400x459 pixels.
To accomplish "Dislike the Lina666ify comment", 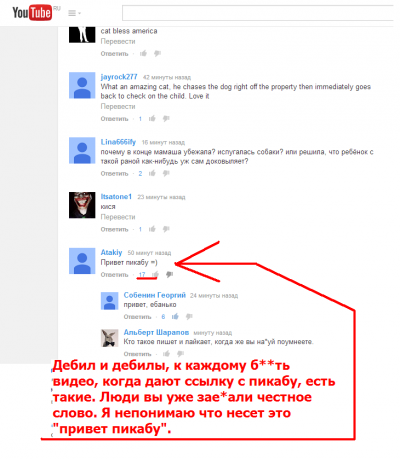I will click(166, 173).
